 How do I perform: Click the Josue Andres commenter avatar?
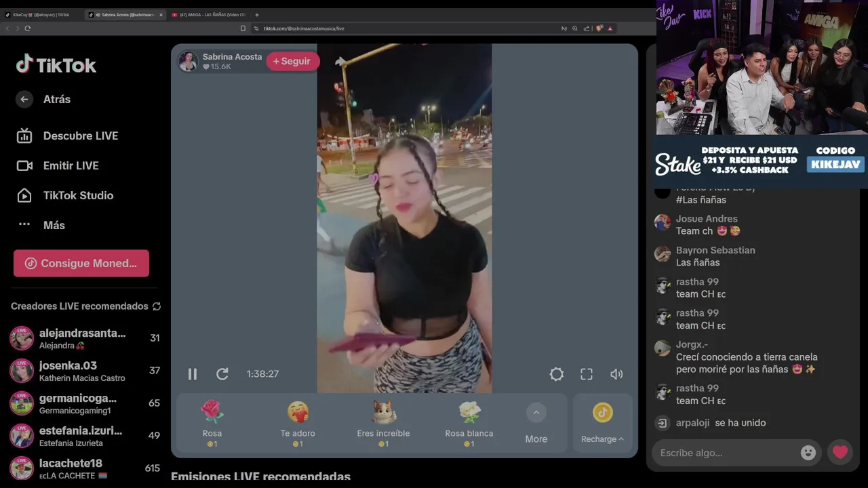coord(663,222)
